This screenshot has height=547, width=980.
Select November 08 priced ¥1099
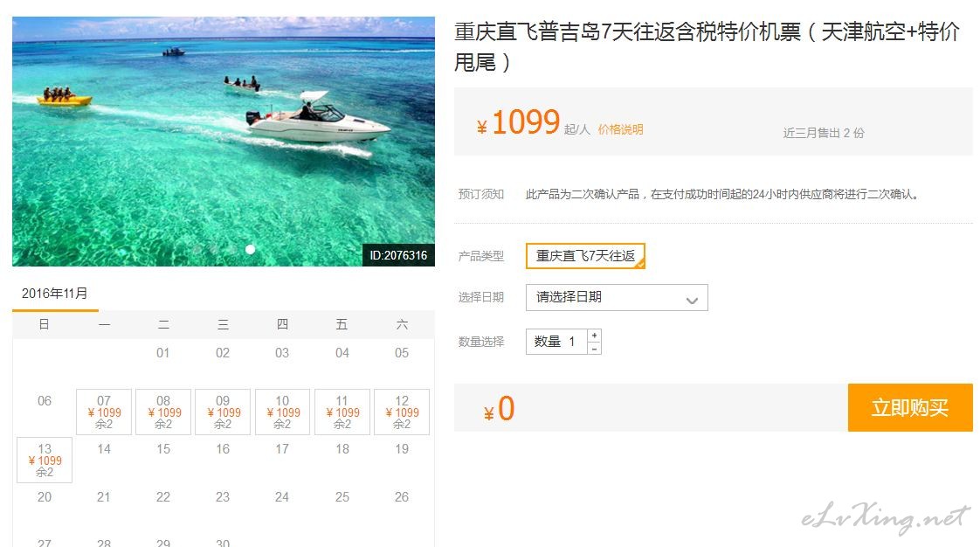click(163, 412)
